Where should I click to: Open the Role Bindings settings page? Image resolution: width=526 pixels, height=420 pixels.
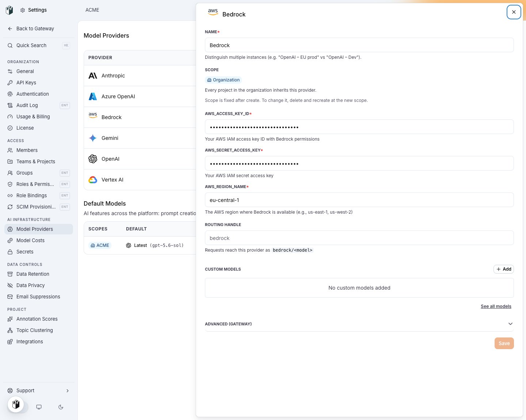click(x=39, y=196)
